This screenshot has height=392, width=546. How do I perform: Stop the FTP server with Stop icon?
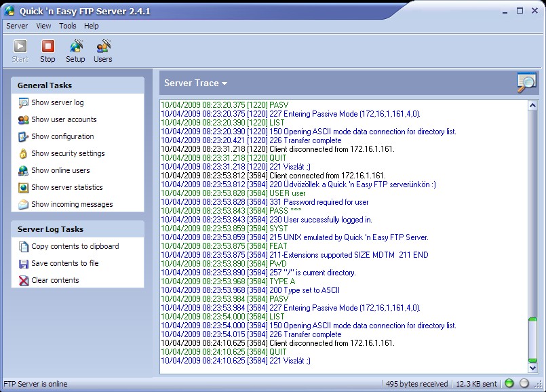(47, 46)
